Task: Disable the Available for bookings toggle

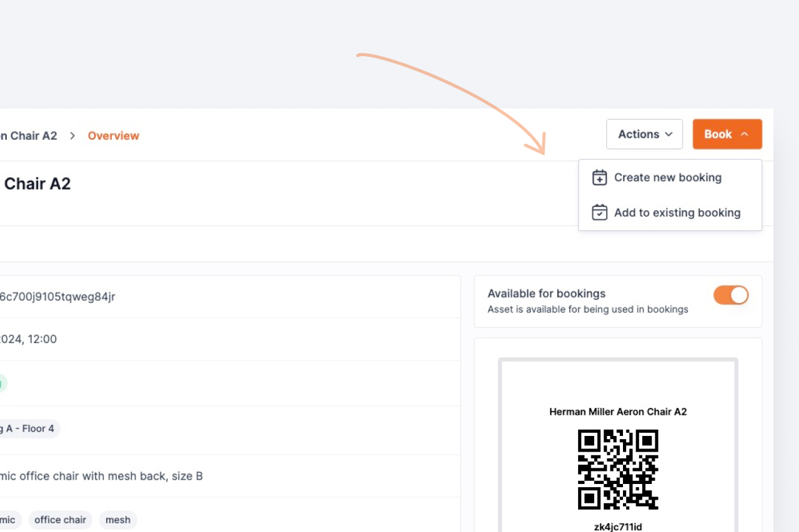Action: click(731, 295)
